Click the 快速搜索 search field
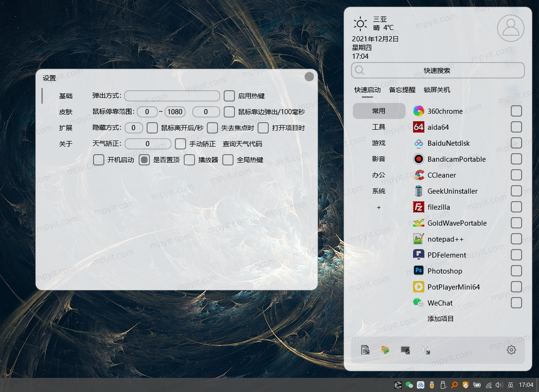The height and width of the screenshot is (392, 539). (438, 70)
